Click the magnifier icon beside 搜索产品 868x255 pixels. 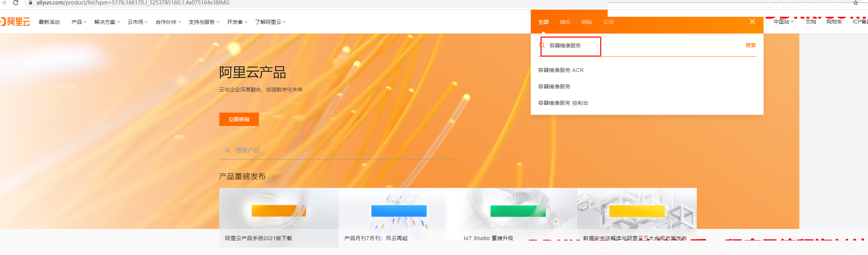point(228,151)
